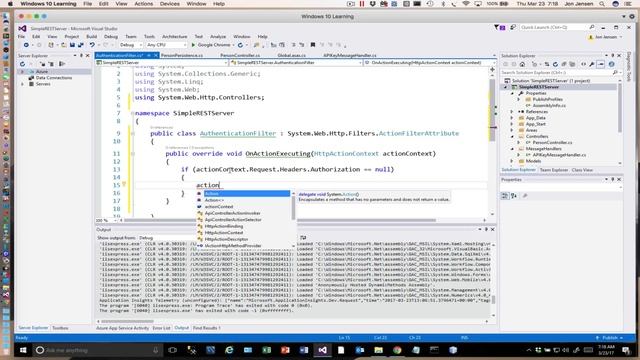640x360 pixels.
Task: Open Excel from the Windows taskbar
Action: 267,350
